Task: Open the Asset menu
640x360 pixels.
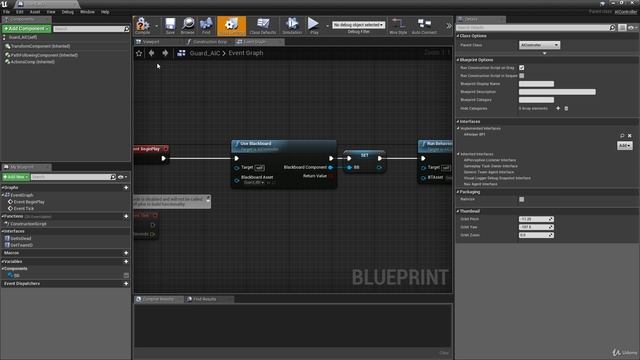Action: click(x=35, y=12)
